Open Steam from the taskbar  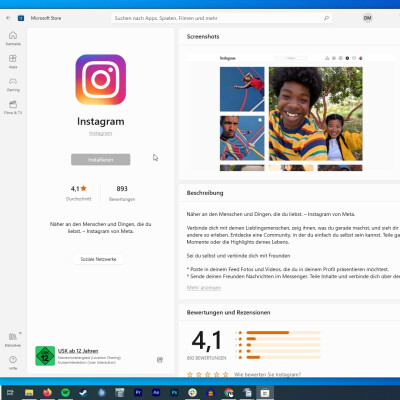click(83, 393)
